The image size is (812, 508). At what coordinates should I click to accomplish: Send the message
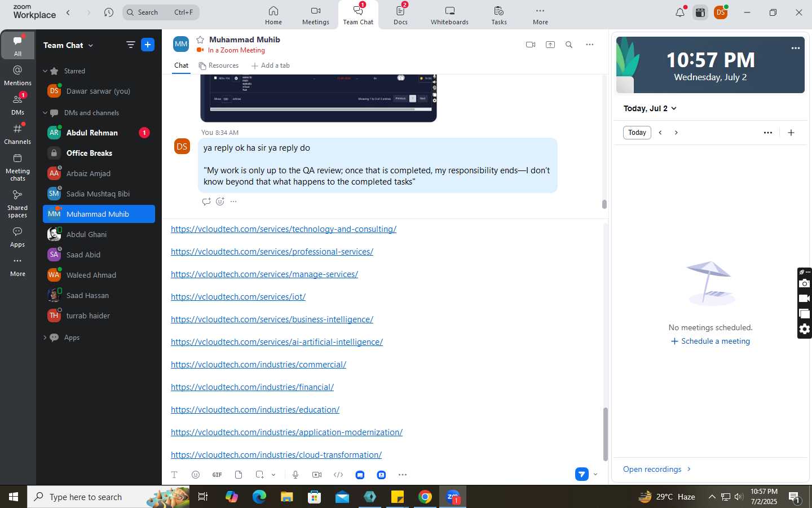coord(582,474)
